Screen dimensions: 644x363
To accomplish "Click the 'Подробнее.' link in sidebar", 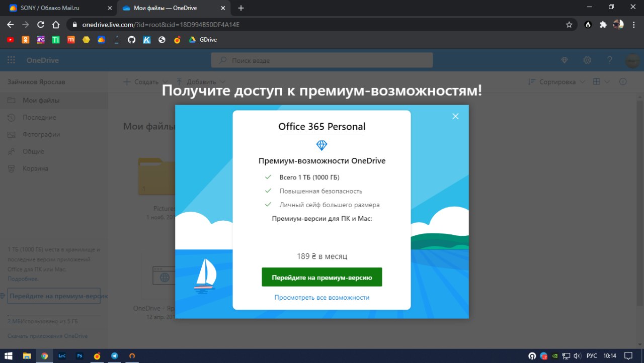I will pyautogui.click(x=23, y=279).
